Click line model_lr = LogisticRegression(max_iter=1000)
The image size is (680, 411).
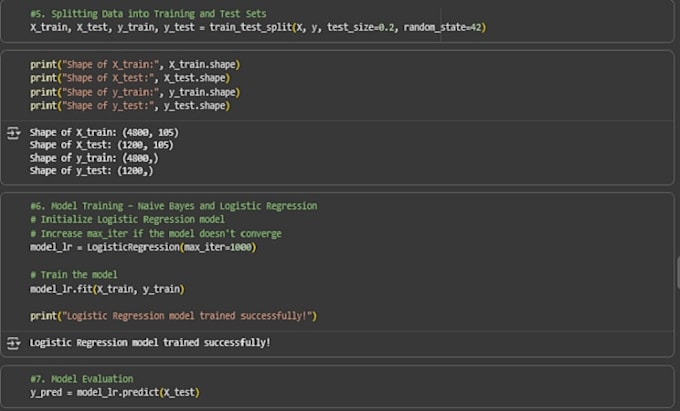pos(143,247)
